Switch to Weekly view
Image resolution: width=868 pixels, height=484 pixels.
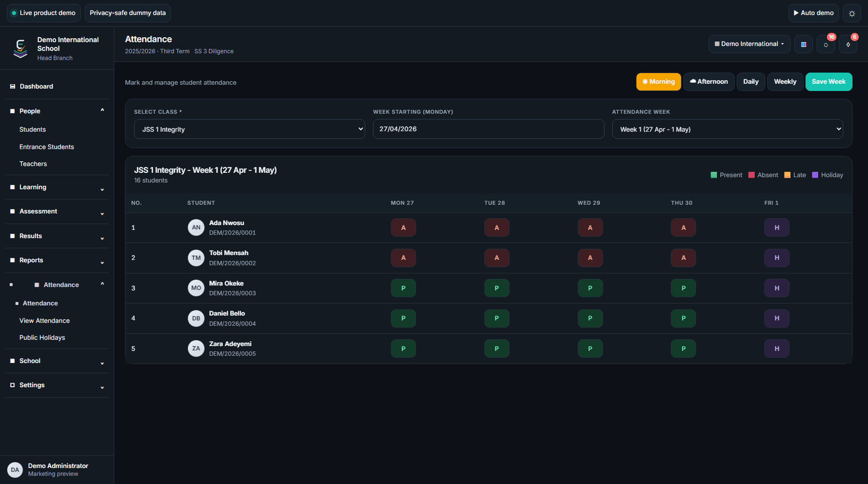pyautogui.click(x=785, y=82)
